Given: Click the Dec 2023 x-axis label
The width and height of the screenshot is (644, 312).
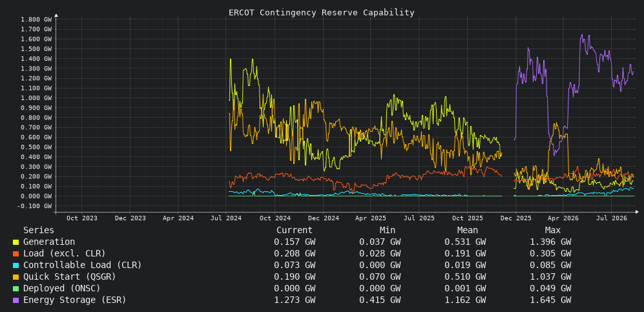Looking at the screenshot, I should [130, 218].
